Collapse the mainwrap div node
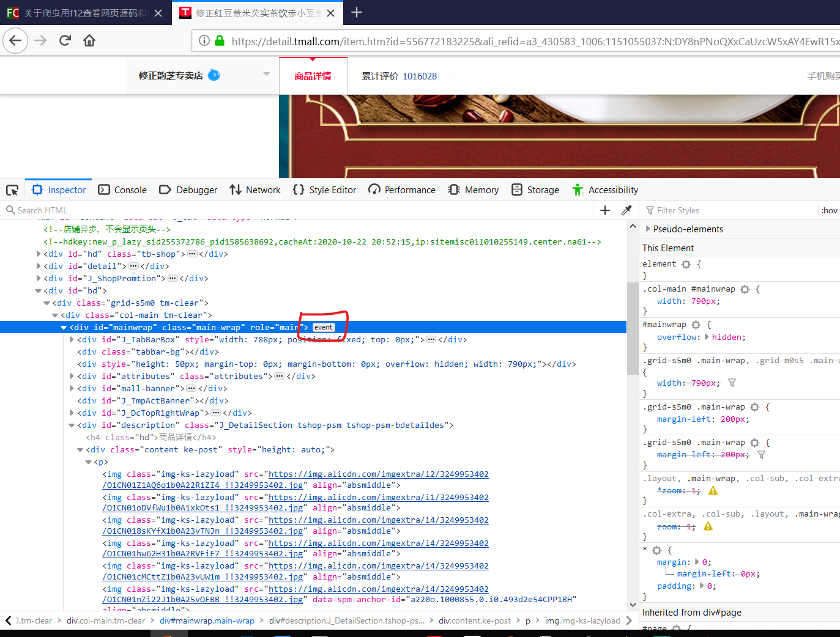This screenshot has width=840, height=637. point(64,327)
